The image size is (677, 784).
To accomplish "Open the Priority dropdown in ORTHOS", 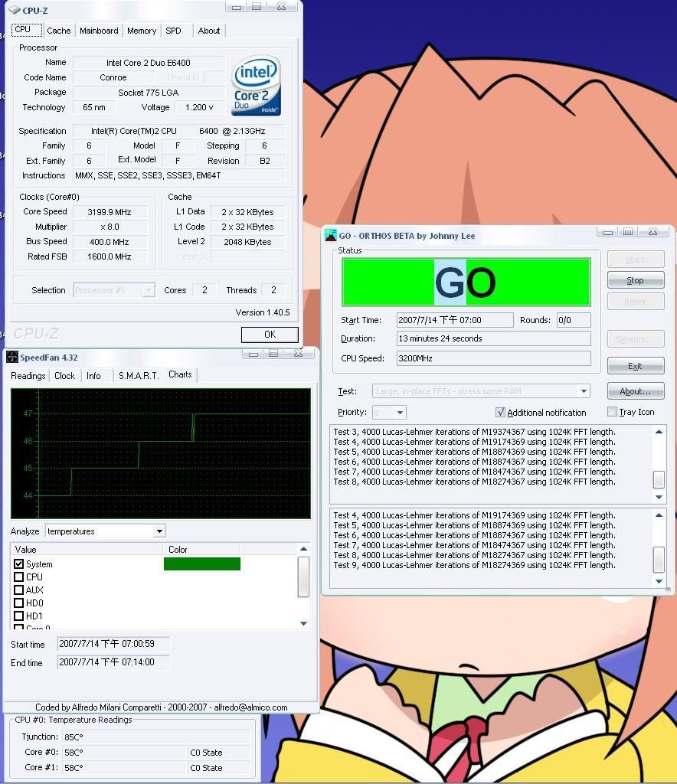I will click(400, 413).
